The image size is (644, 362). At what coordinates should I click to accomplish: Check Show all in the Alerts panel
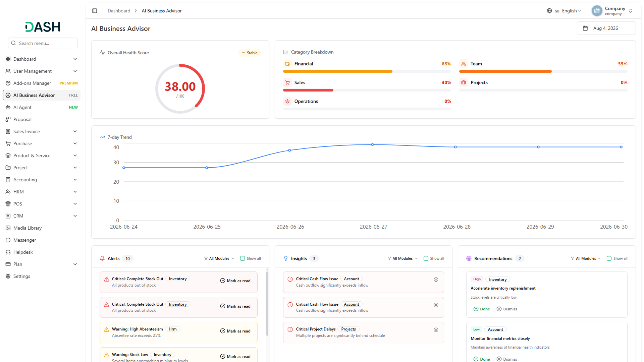coord(243,258)
